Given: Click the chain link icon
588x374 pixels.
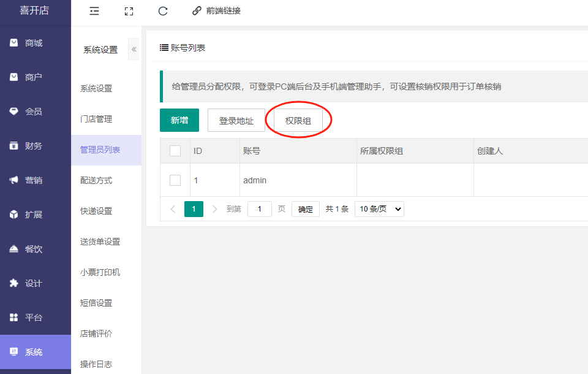Looking at the screenshot, I should click(x=197, y=11).
